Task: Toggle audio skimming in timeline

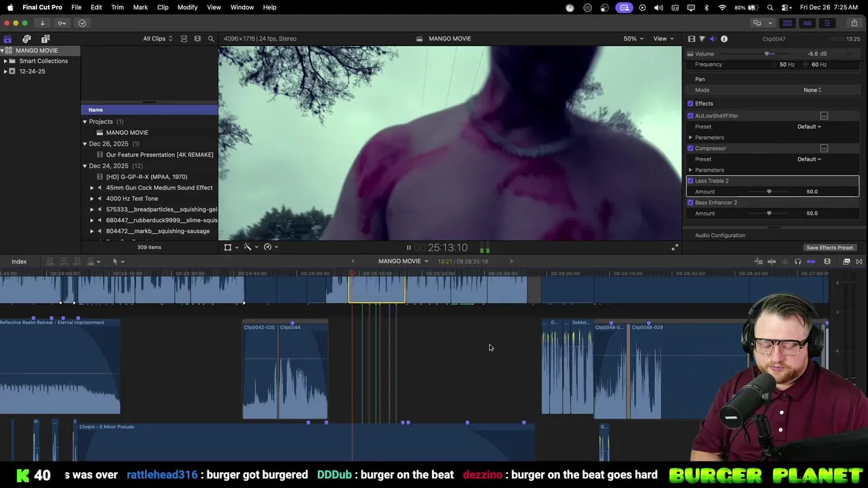Action: point(785,262)
